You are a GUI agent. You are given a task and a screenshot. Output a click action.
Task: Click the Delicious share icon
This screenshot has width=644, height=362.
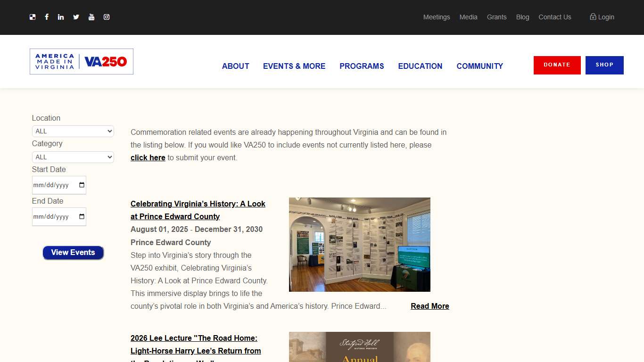tap(32, 17)
